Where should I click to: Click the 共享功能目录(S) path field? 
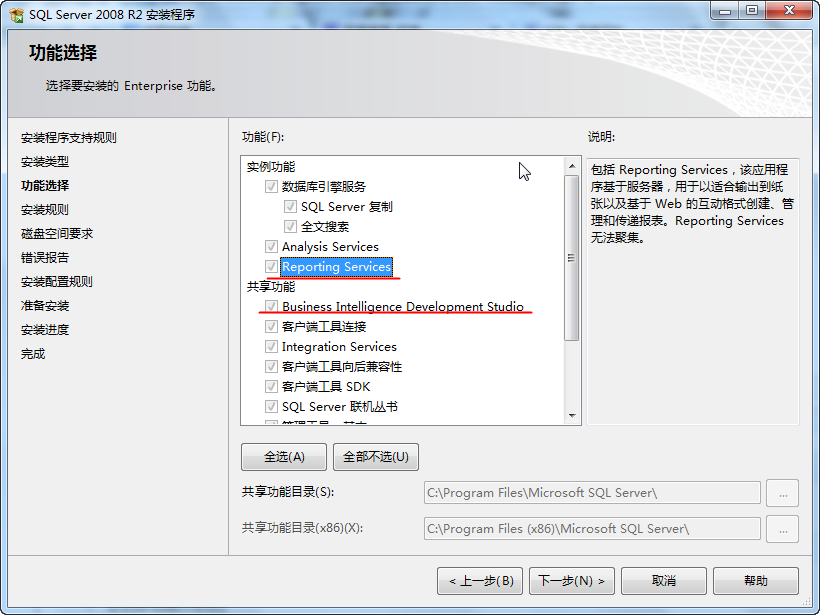click(x=592, y=493)
